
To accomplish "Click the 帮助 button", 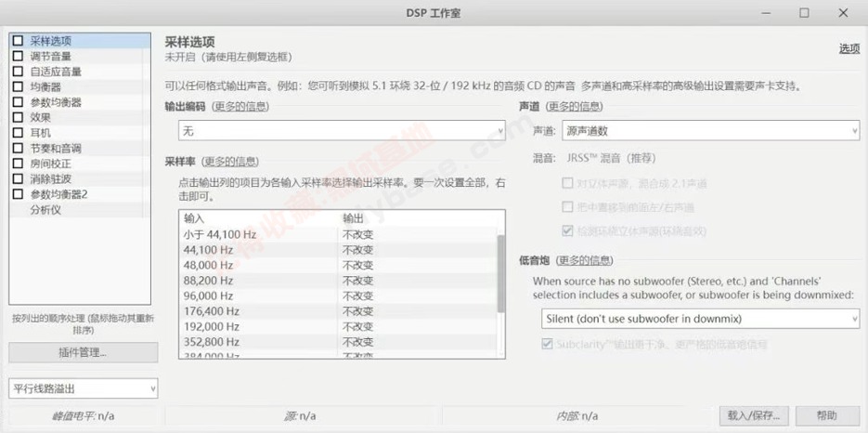I will point(827,415).
